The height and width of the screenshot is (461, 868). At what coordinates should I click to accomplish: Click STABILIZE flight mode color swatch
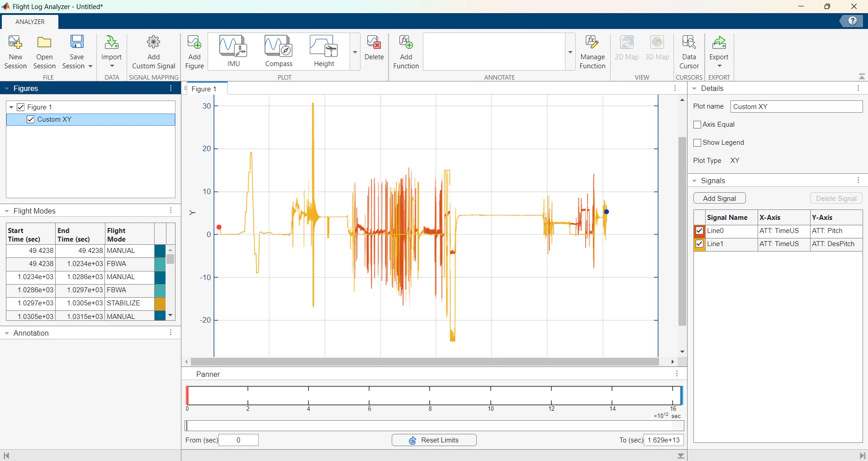click(x=160, y=304)
